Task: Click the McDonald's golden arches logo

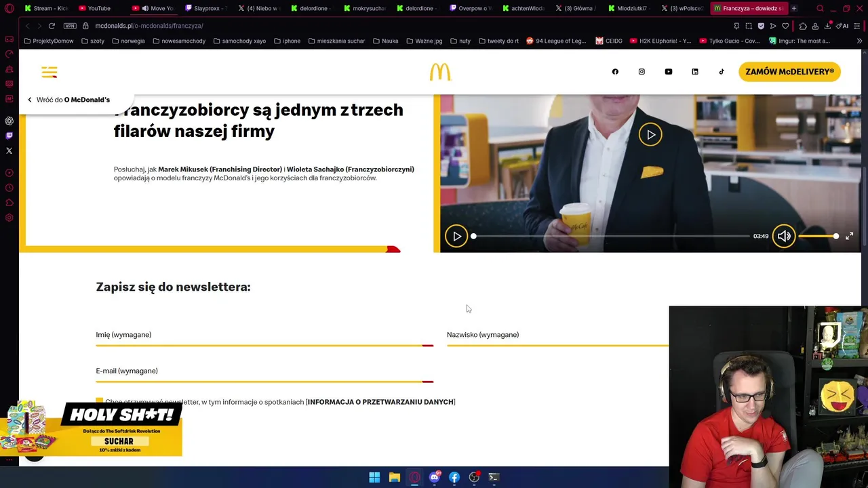Action: [440, 72]
